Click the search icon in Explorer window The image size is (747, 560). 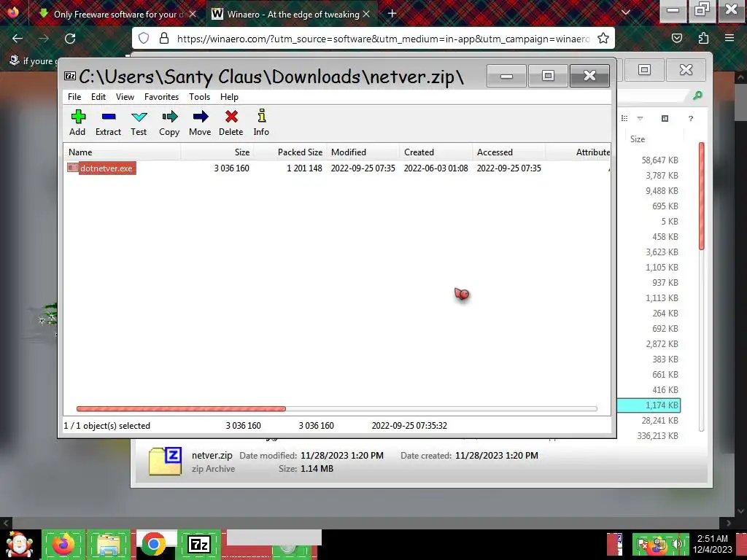click(x=697, y=96)
